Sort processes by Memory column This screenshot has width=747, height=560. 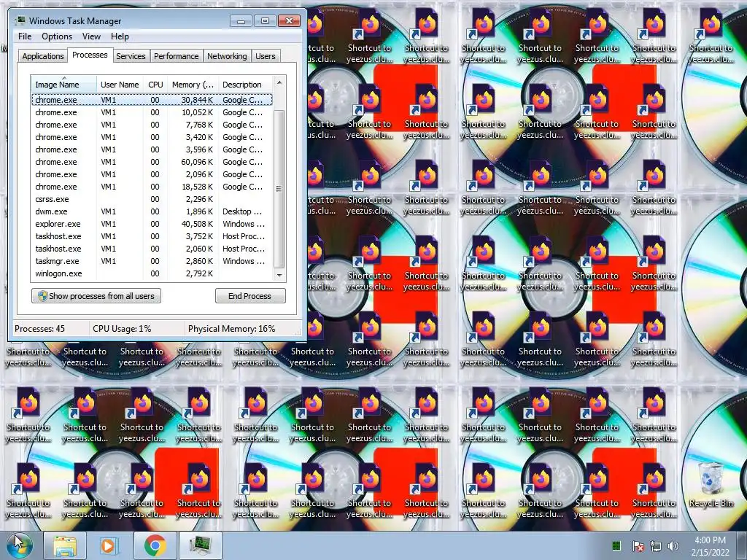pos(193,85)
